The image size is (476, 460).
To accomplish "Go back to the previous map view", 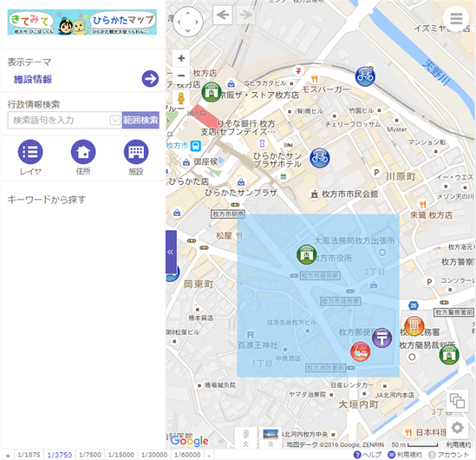I will [223, 15].
